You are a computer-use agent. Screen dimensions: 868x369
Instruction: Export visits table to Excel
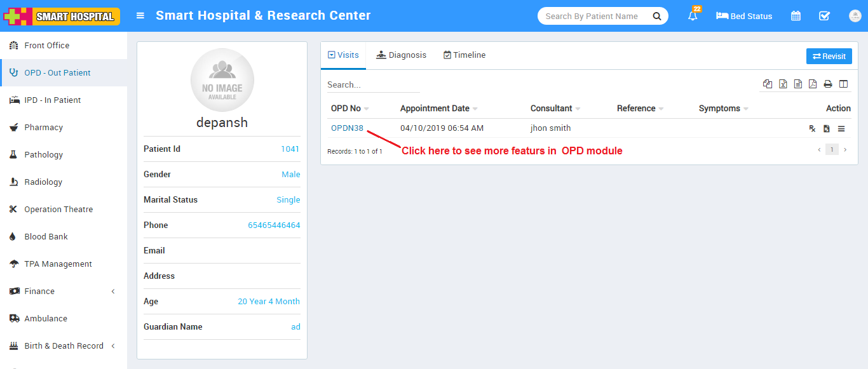(x=783, y=84)
